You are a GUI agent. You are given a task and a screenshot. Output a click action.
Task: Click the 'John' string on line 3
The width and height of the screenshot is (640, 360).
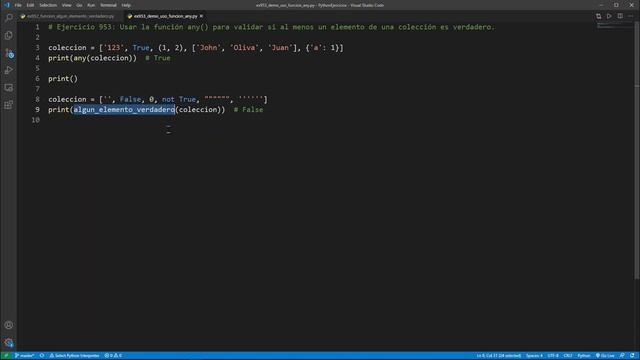209,48
